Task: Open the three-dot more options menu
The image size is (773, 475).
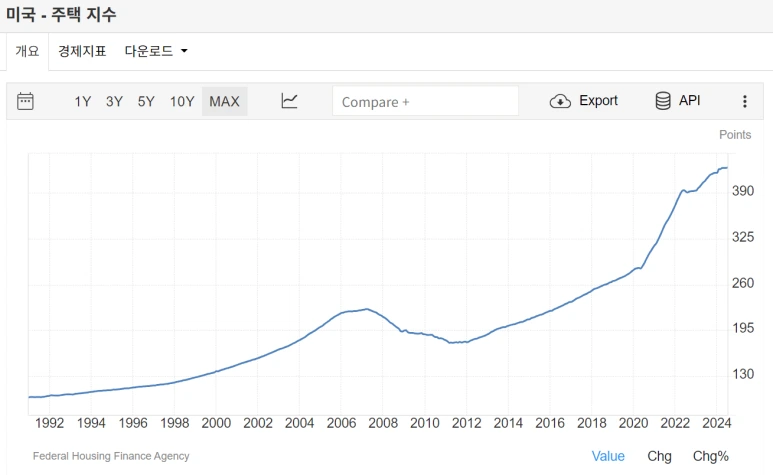Action: click(x=745, y=101)
